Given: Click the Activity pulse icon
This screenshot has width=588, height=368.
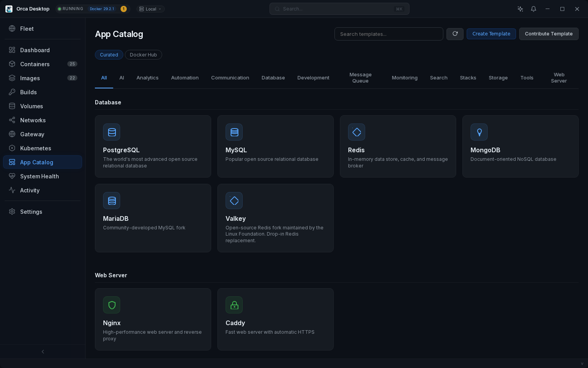Looking at the screenshot, I should (12, 190).
